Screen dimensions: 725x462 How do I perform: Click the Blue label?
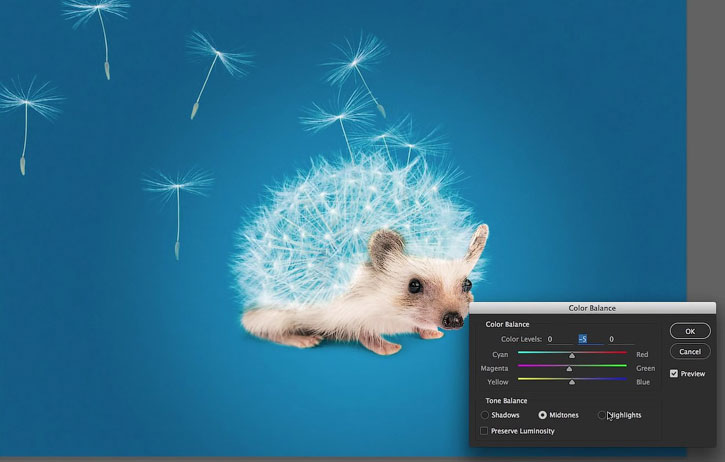tap(643, 382)
